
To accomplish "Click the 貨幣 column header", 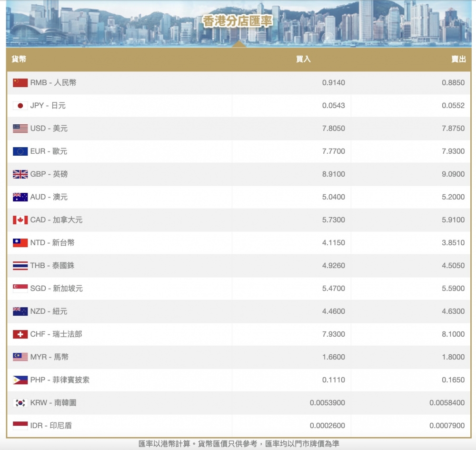I will pos(19,59).
